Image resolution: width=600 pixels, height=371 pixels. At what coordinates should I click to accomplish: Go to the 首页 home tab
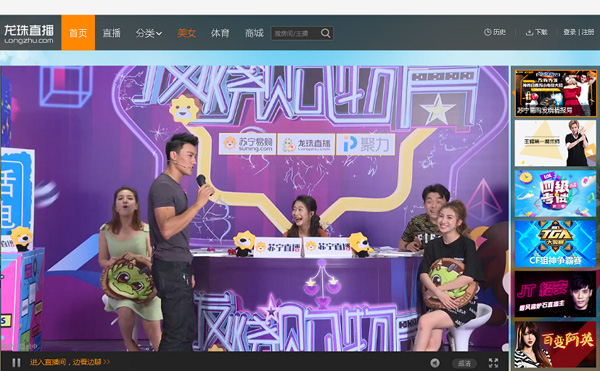pos(78,33)
